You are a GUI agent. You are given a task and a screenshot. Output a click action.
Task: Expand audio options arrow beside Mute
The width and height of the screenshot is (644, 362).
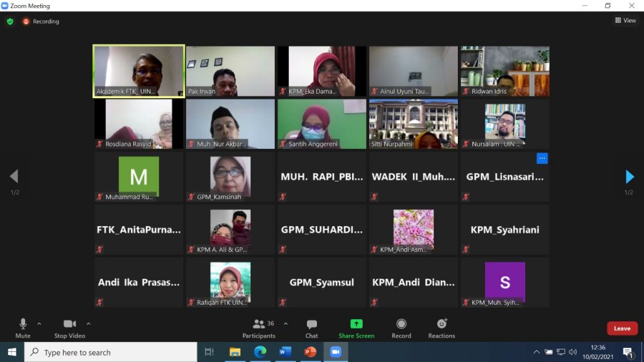coord(39,324)
